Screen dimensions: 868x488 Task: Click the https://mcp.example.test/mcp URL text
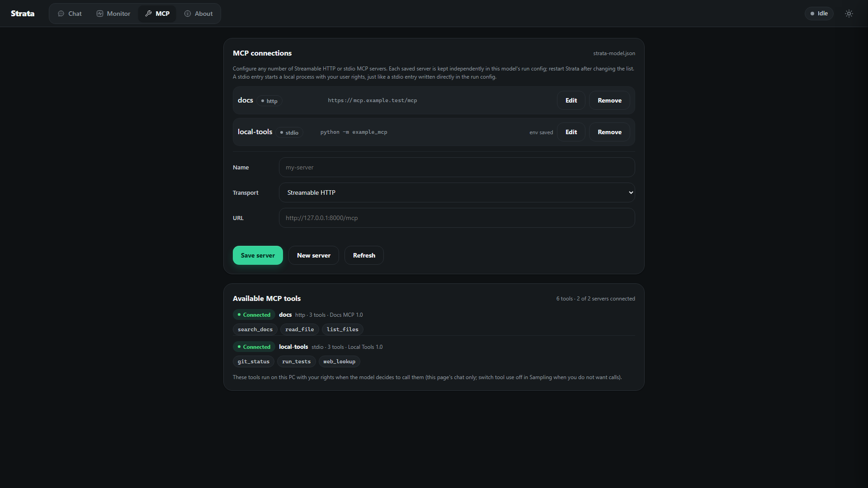(x=373, y=100)
